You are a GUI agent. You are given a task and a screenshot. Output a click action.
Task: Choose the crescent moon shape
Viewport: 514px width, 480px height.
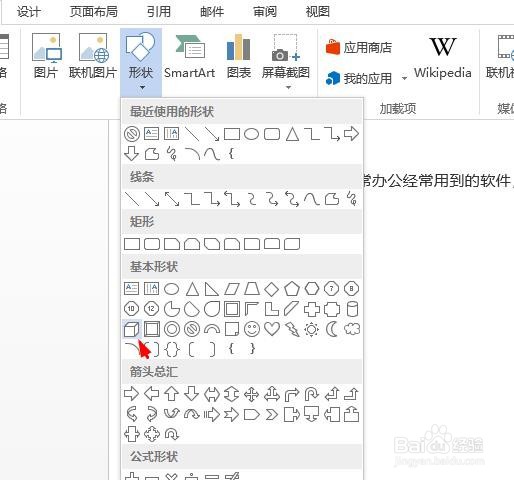[332, 329]
